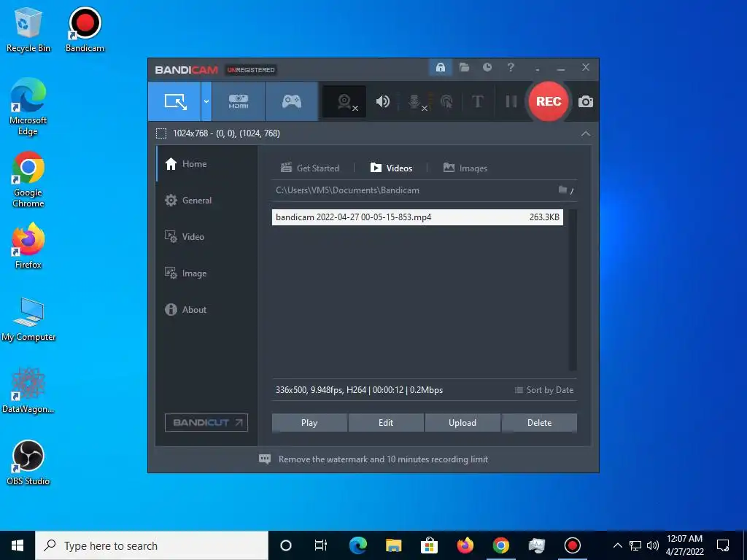Open Task View in taskbar
The image size is (747, 560).
[x=321, y=545]
